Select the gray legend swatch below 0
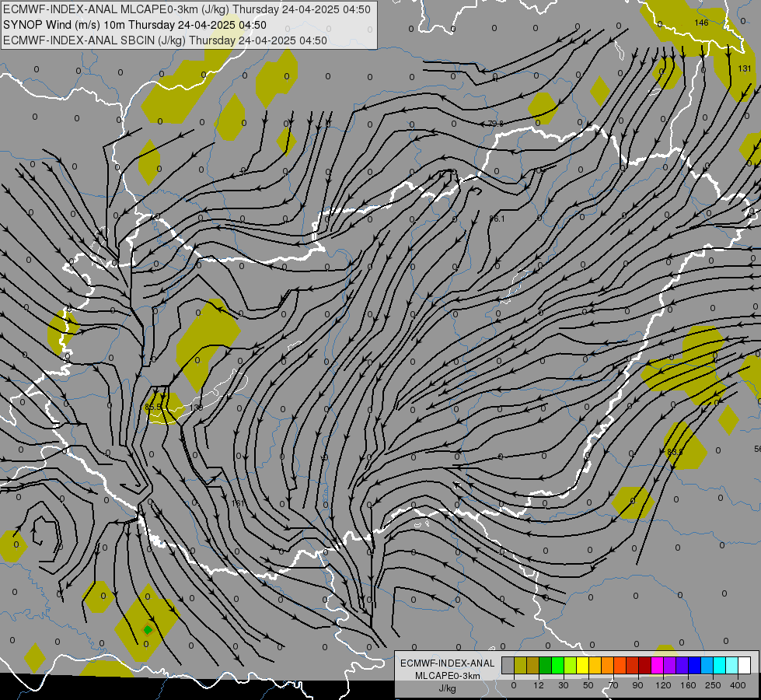Image resolution: width=761 pixels, height=700 pixels. 508,665
